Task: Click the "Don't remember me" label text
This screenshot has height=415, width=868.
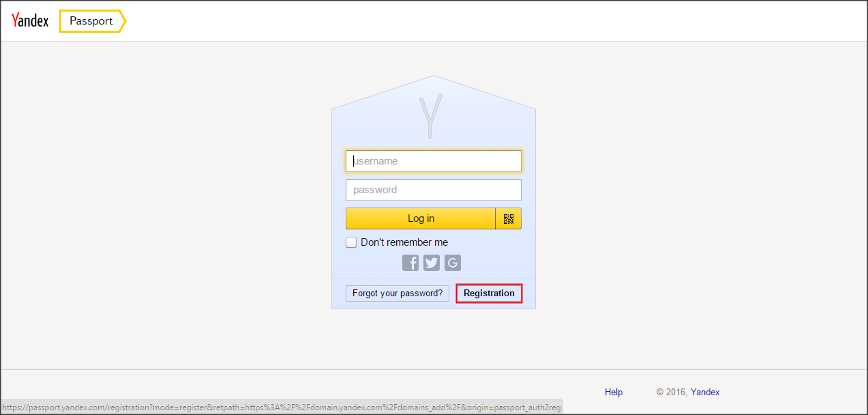Action: coord(404,242)
